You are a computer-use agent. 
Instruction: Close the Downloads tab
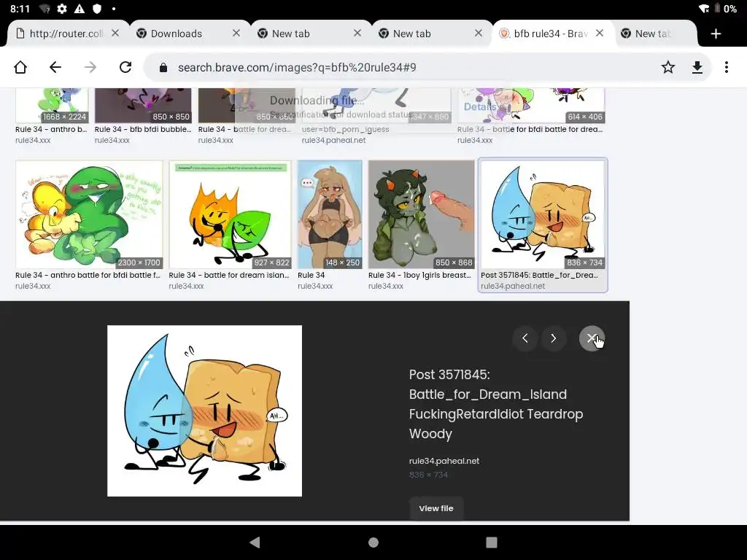pyautogui.click(x=236, y=33)
